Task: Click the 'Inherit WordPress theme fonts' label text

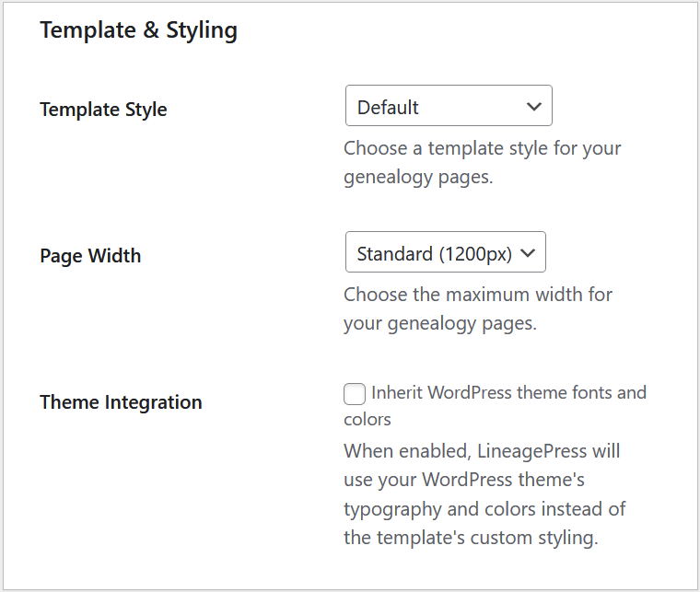Action: pos(508,393)
